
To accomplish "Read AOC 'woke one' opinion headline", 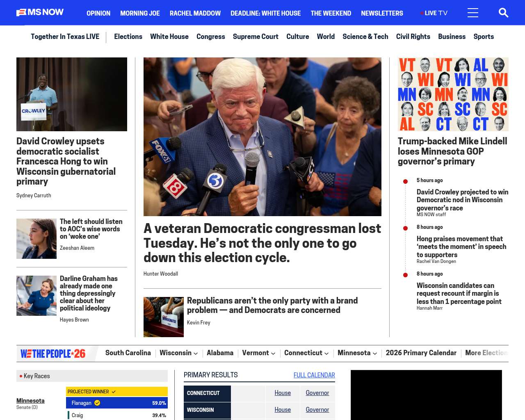I will coord(91,229).
